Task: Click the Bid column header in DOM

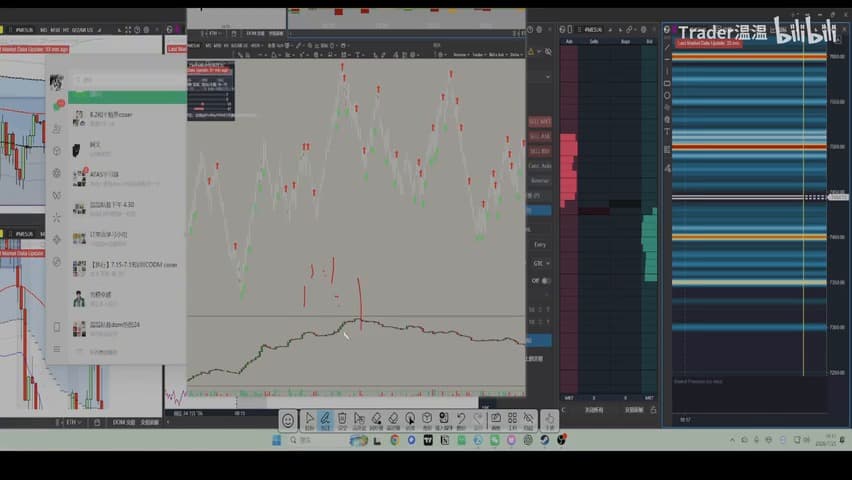Action: pyautogui.click(x=649, y=41)
